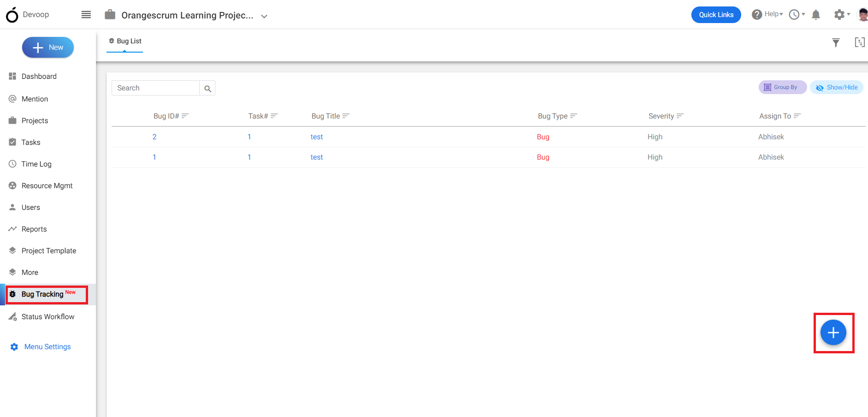The height and width of the screenshot is (417, 868).
Task: Open bug ID 2 link
Action: [x=155, y=137]
